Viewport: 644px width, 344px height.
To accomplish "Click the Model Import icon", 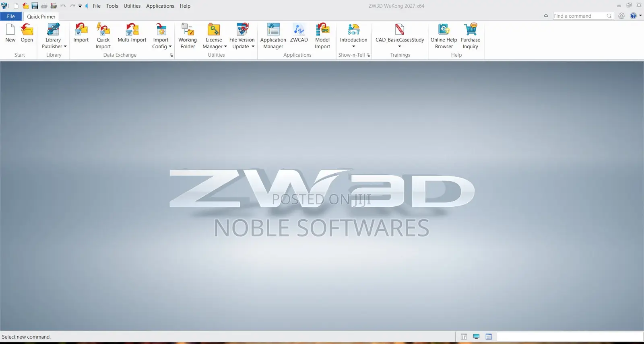I will (x=322, y=29).
